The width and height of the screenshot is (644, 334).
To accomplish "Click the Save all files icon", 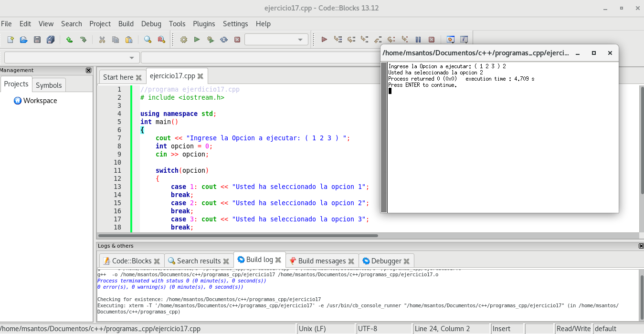I will [x=51, y=40].
